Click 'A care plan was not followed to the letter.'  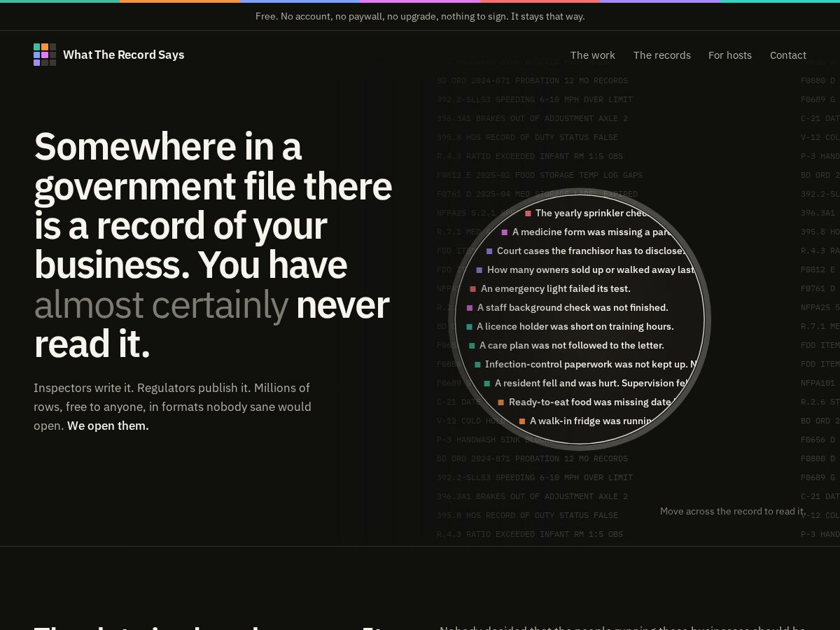coord(572,345)
